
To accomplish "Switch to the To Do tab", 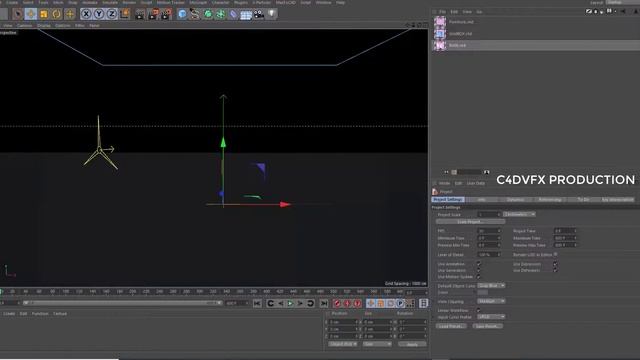I will (583, 200).
